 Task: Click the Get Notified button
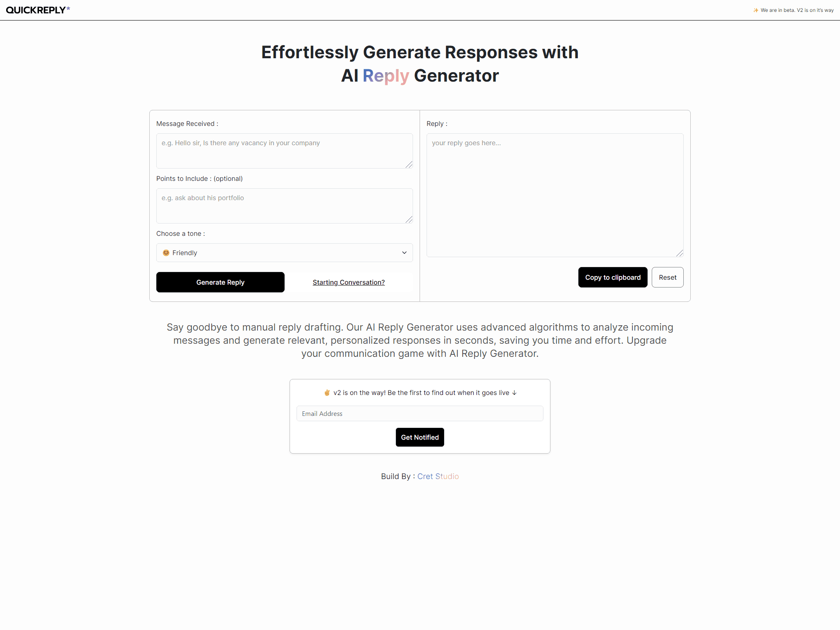coord(420,437)
